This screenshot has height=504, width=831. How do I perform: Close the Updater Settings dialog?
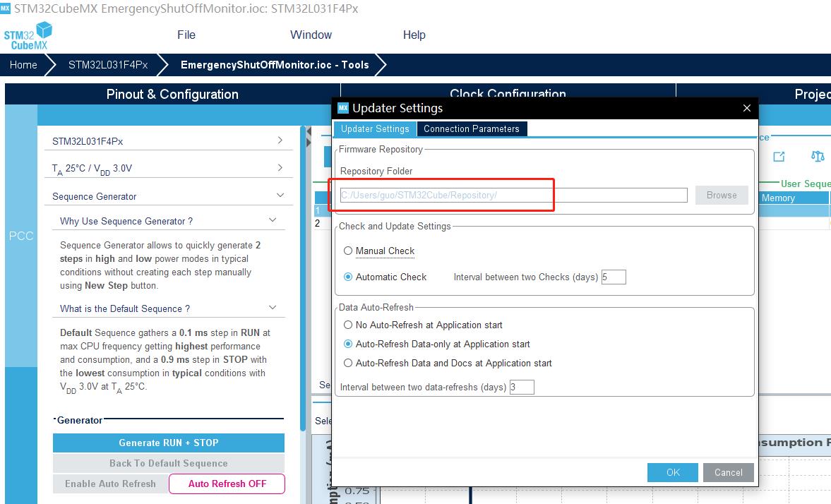[x=747, y=108]
